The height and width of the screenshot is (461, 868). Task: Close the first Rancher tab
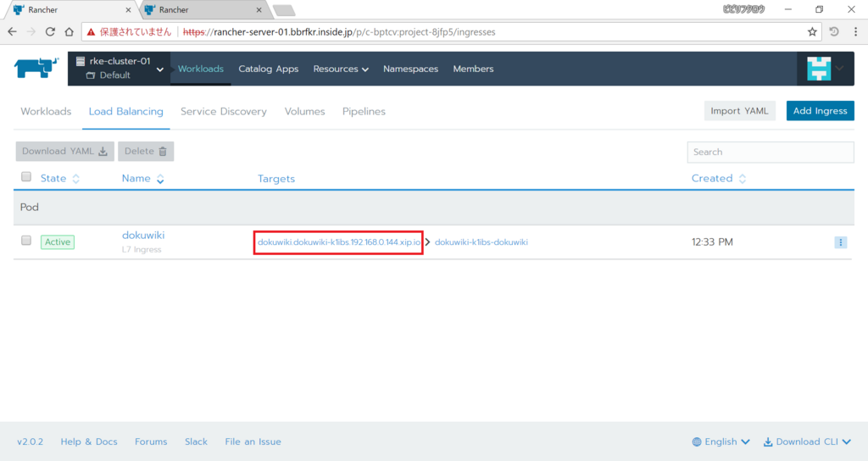(x=128, y=10)
